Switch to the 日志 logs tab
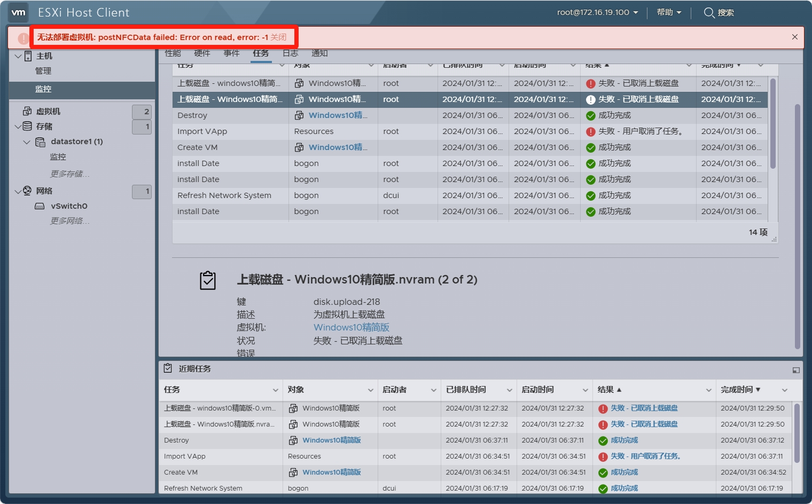Screen dimensions: 812x504 tap(290, 53)
